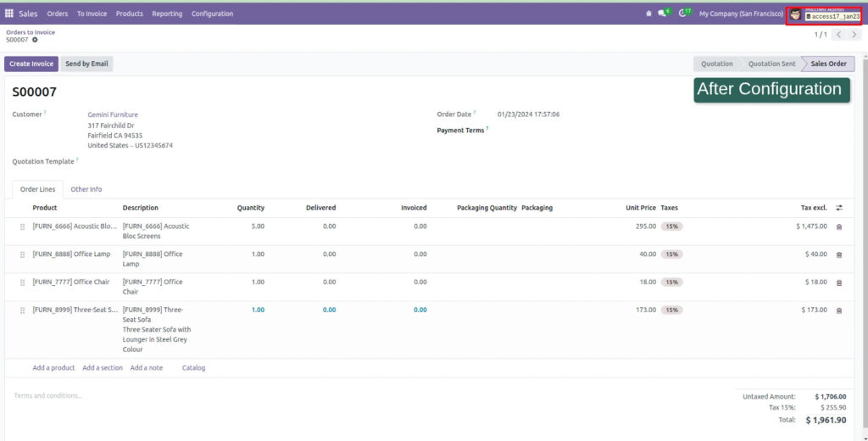The width and height of the screenshot is (868, 441).
Task: Open the Reporting menu
Action: pyautogui.click(x=167, y=14)
